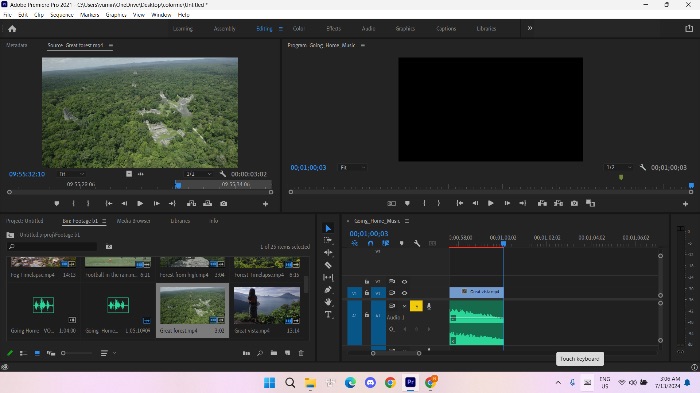The height and width of the screenshot is (393, 700).
Task: Open Source monitor zoom level dropdown
Action: click(71, 174)
